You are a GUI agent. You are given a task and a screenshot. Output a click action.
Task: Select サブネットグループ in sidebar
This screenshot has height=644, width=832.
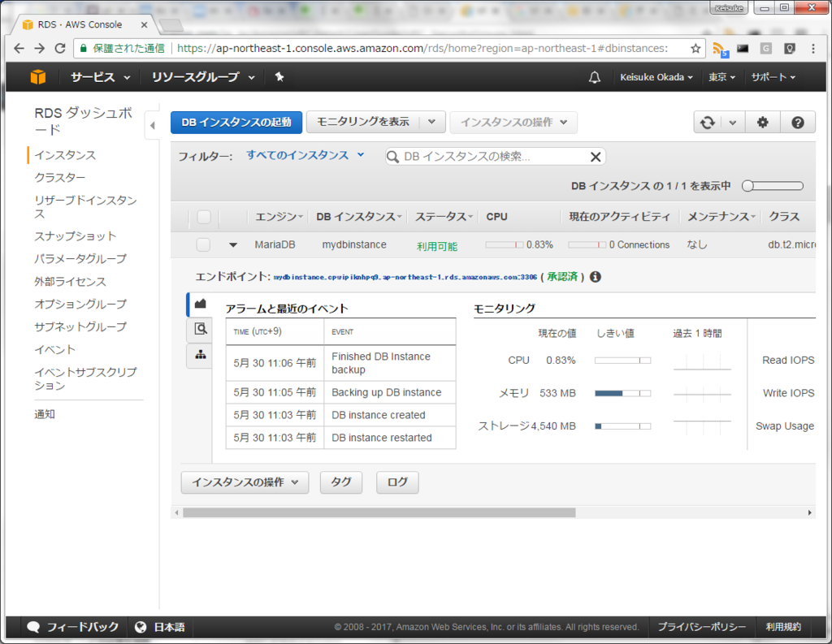[x=80, y=326]
